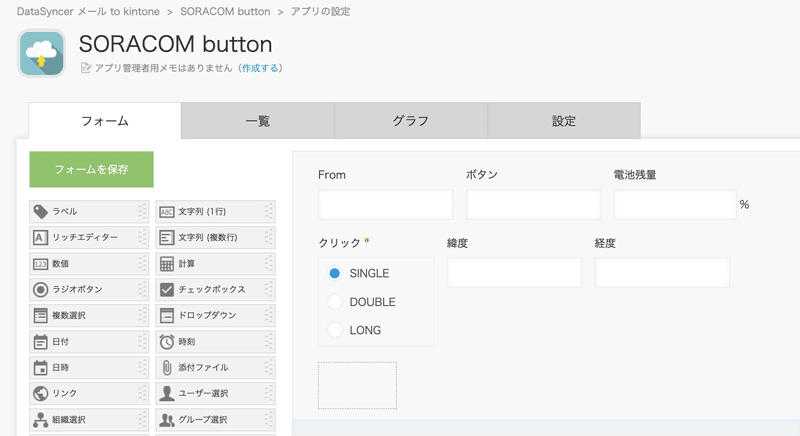The width and height of the screenshot is (800, 436).
Task: Switch to the フォーム tab
Action: click(105, 121)
